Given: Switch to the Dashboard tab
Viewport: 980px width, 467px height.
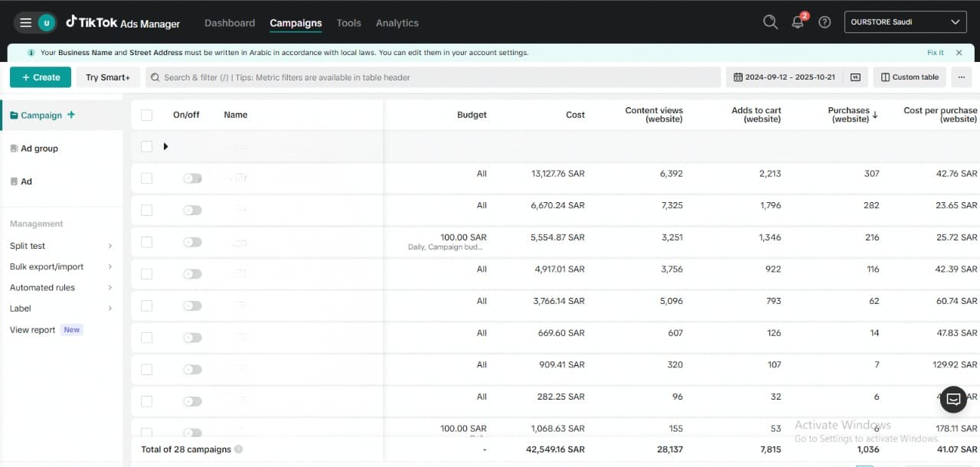Looking at the screenshot, I should 230,23.
